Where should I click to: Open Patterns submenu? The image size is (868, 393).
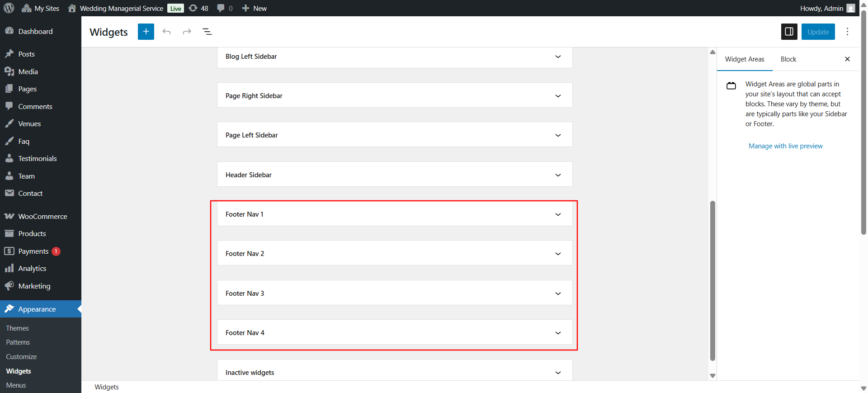point(18,342)
